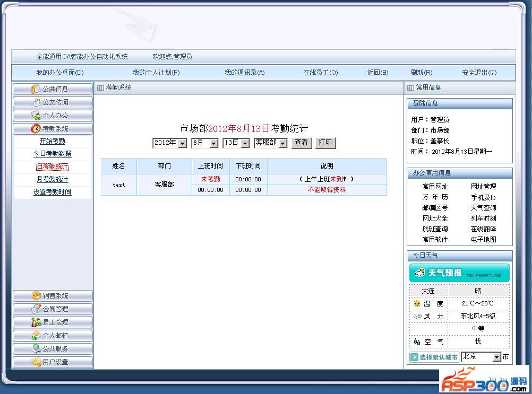Open 公共信息 section with notebook icon

[53, 89]
